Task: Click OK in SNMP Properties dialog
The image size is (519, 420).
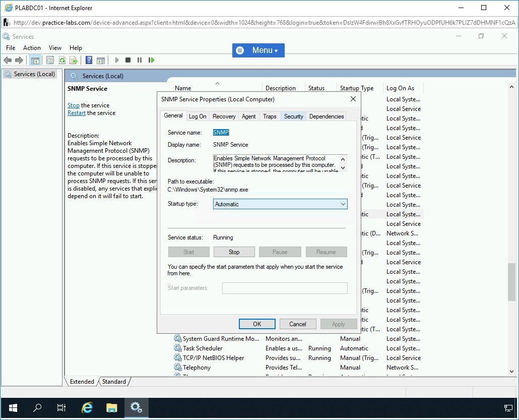Action: pos(257,324)
